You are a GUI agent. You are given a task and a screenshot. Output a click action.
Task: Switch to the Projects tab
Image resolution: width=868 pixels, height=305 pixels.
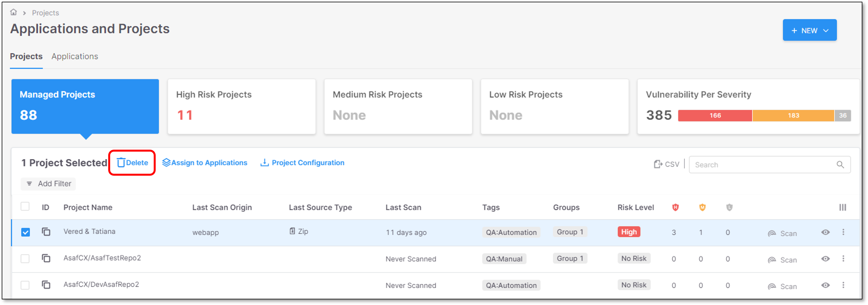26,56
